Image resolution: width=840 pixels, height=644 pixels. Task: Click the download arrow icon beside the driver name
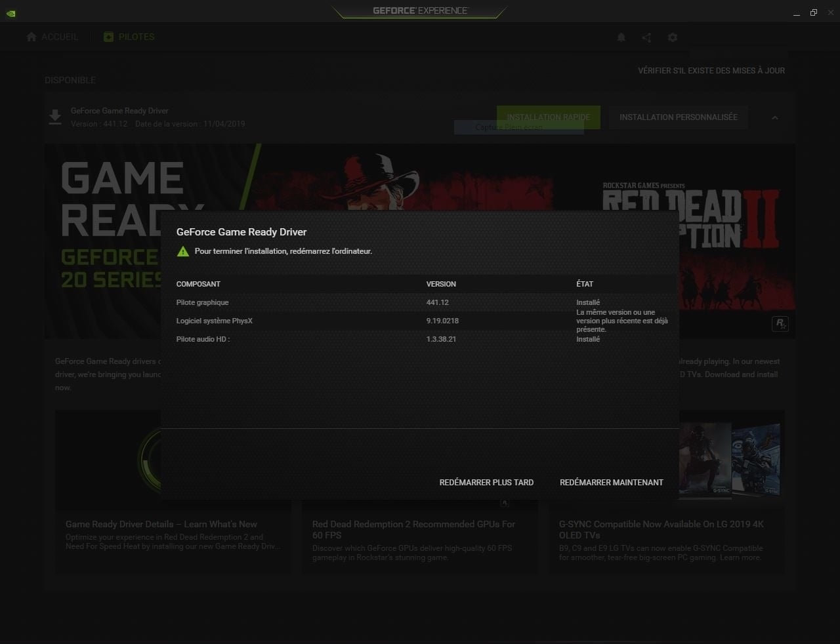pyautogui.click(x=55, y=117)
